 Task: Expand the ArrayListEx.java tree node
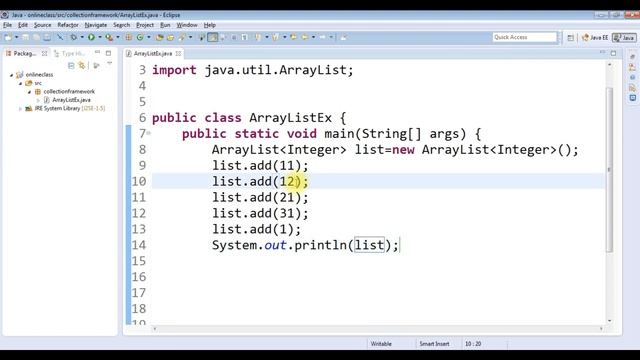click(38, 100)
